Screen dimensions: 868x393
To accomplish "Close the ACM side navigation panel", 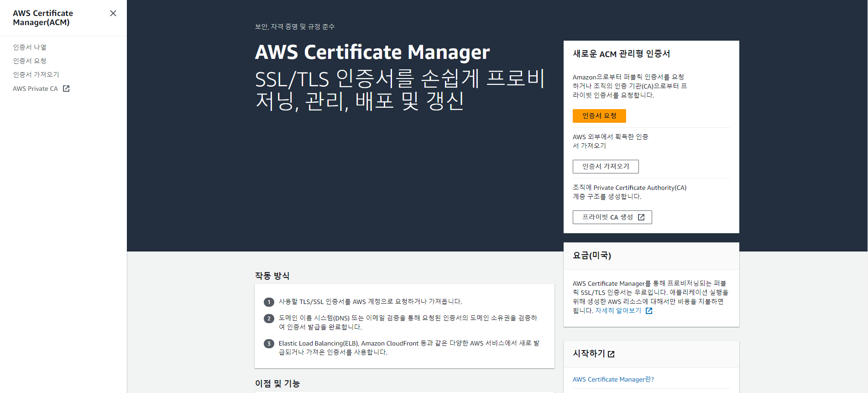I will pos(113,13).
